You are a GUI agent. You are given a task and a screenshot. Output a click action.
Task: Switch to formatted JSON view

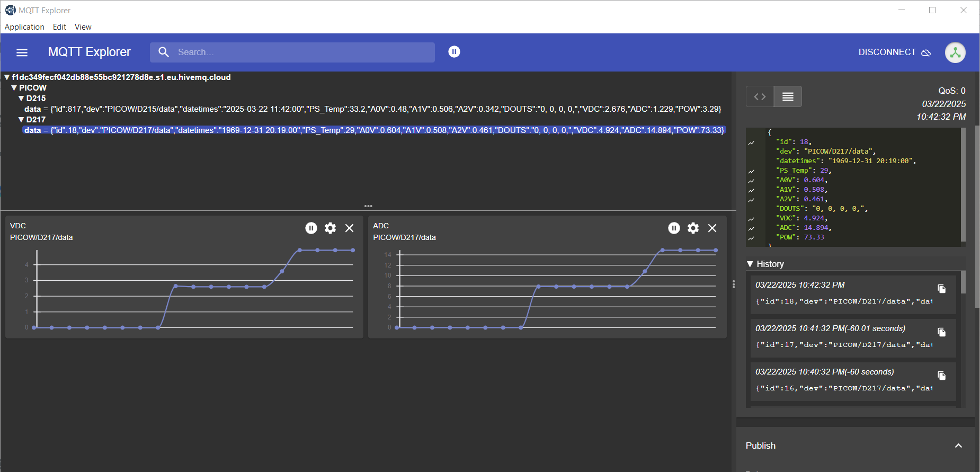(x=788, y=96)
